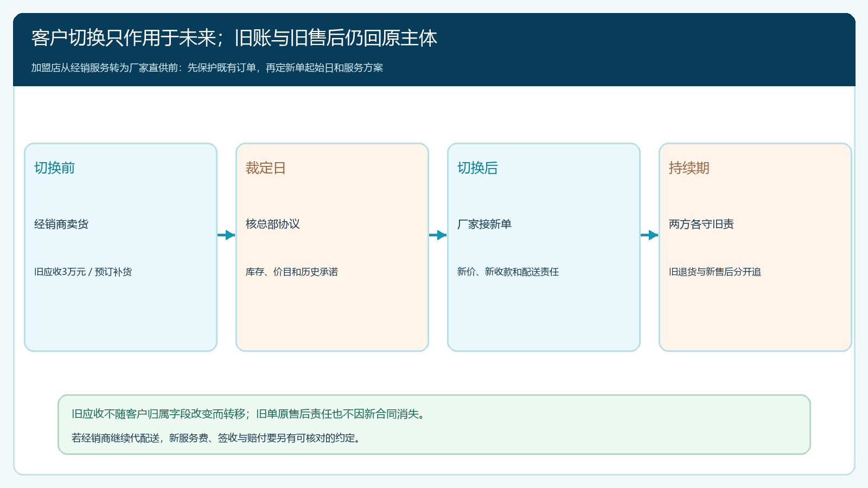Click the text 新价、新收款和配送责任

point(508,272)
